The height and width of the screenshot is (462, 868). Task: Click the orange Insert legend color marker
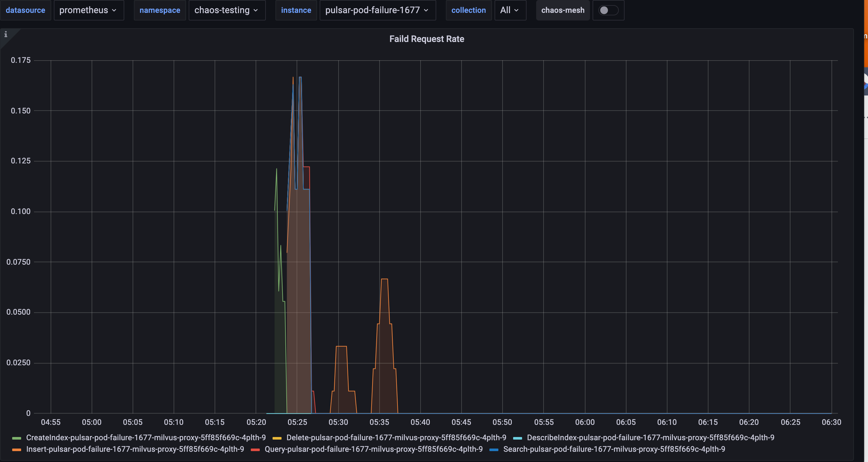pos(17,449)
